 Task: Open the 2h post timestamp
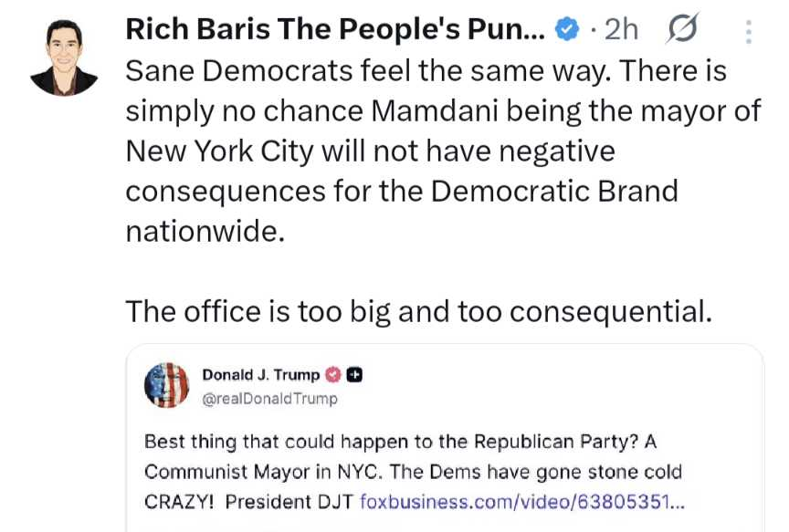click(x=620, y=31)
